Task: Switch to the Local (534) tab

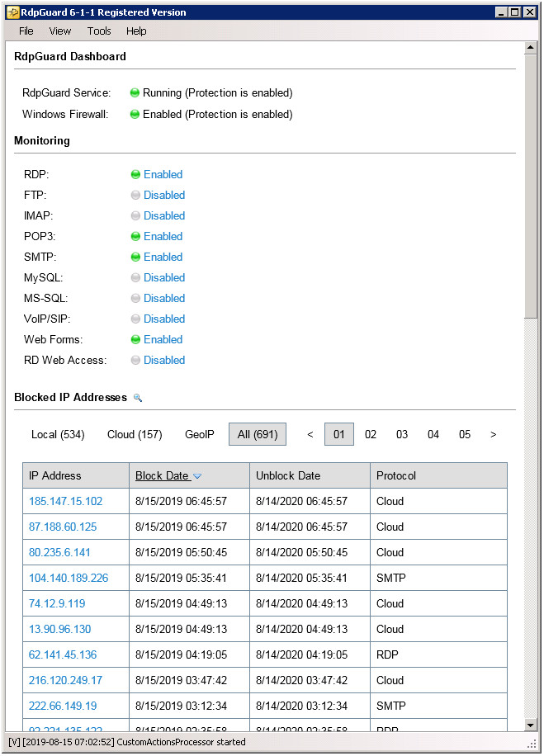Action: point(58,435)
